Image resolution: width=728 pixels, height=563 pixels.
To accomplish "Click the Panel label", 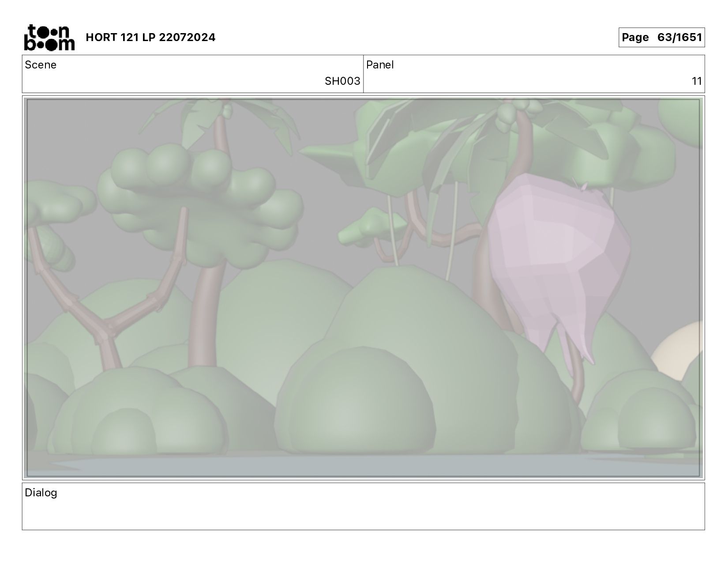I will click(x=380, y=65).
